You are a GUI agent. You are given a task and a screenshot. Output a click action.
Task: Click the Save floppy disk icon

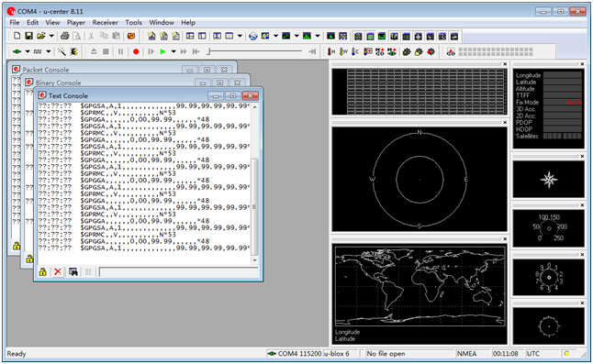28,36
